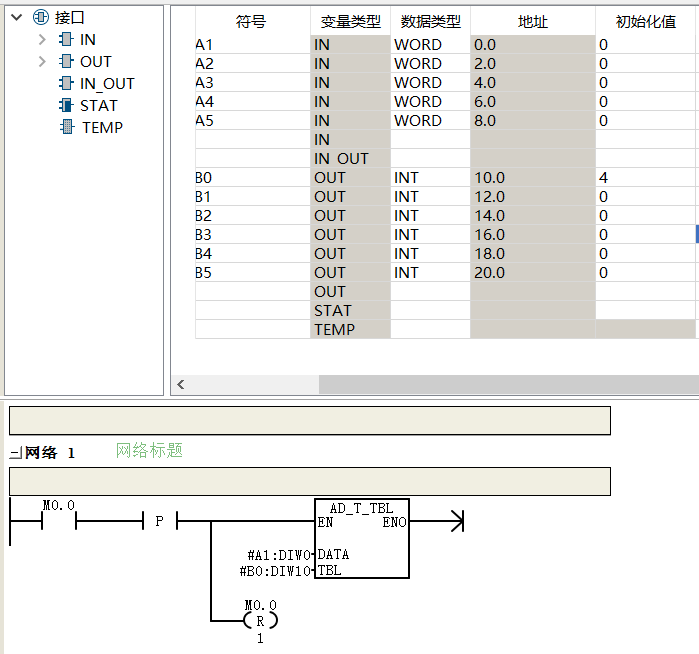Click the 符号 column header
The image size is (699, 654).
click(x=251, y=21)
